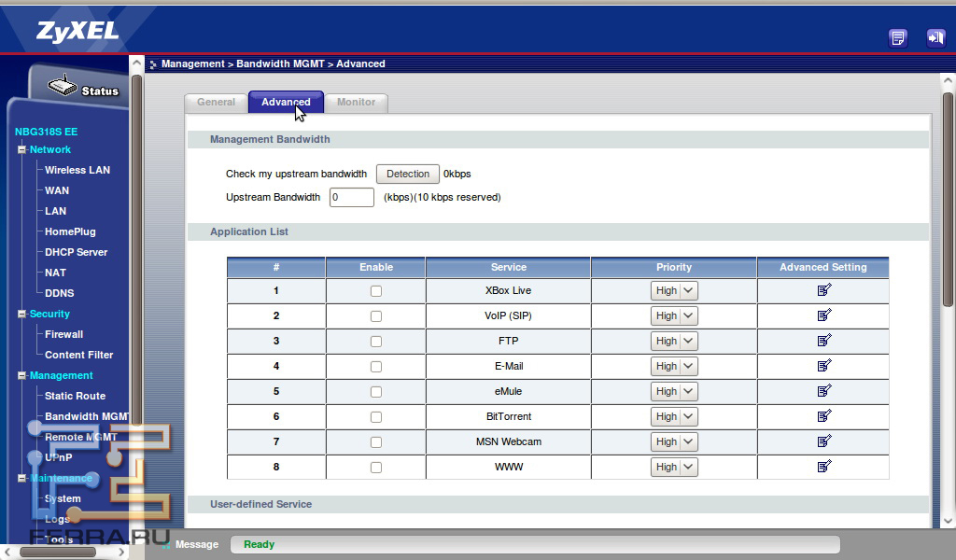Collapse the Management tree section
This screenshot has height=560, width=956.
pos(22,376)
